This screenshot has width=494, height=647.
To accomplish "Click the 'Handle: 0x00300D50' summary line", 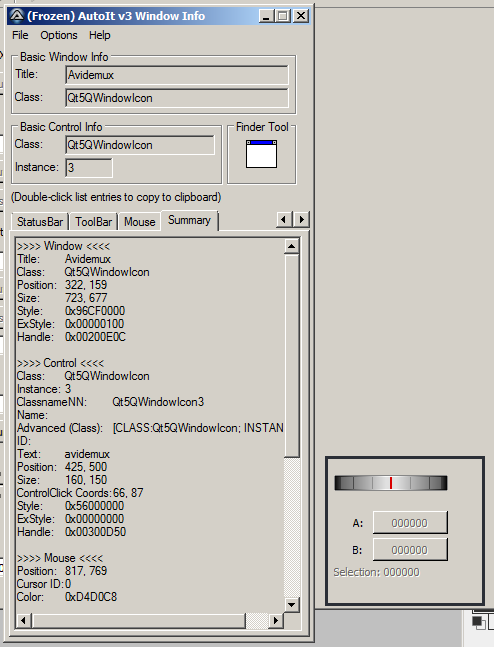I will (x=71, y=532).
